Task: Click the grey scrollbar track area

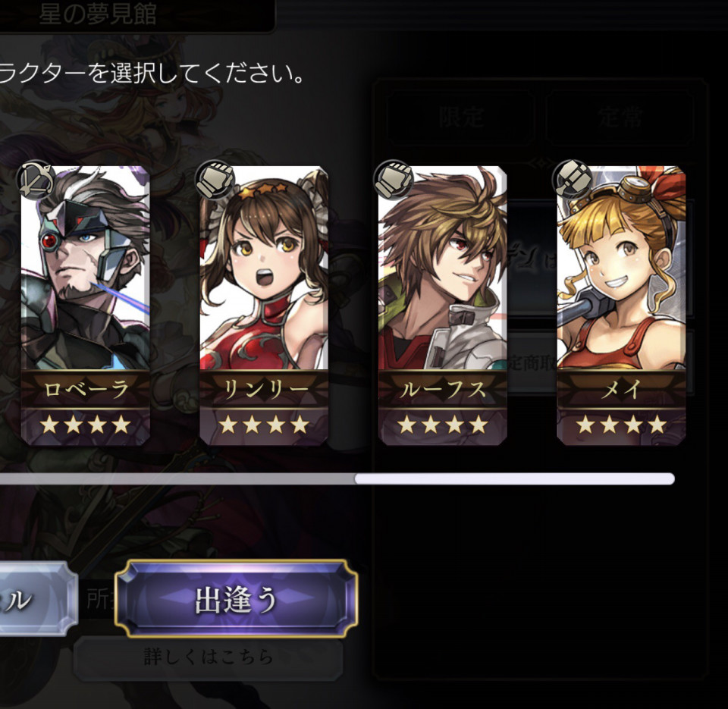Action: click(177, 478)
